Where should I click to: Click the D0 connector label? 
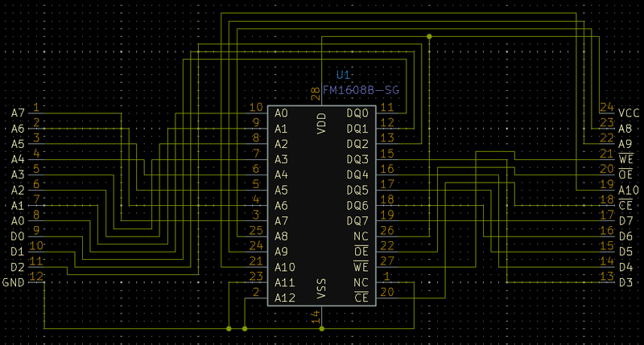tap(18, 236)
